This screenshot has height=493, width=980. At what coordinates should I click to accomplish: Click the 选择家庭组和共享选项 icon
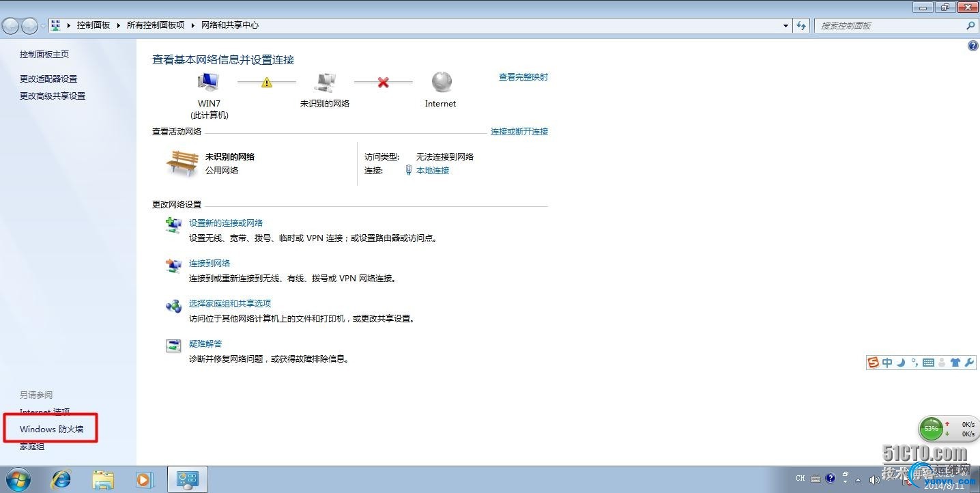tap(174, 306)
